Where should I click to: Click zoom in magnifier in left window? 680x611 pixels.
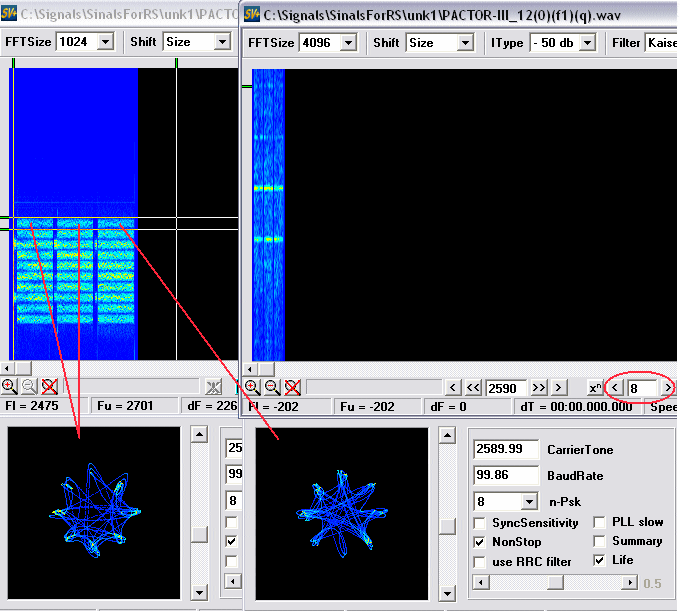pos(9,387)
